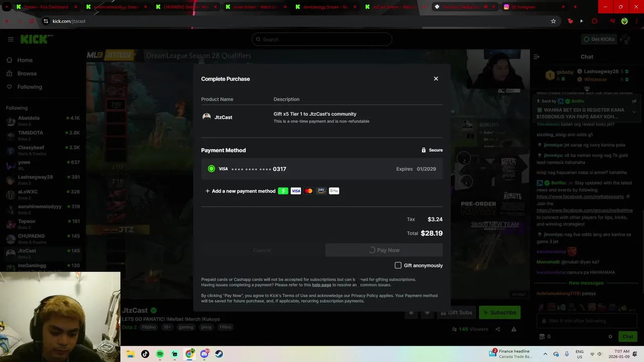Reload the page in the browser
The height and width of the screenshot is (362, 644).
tap(32, 21)
